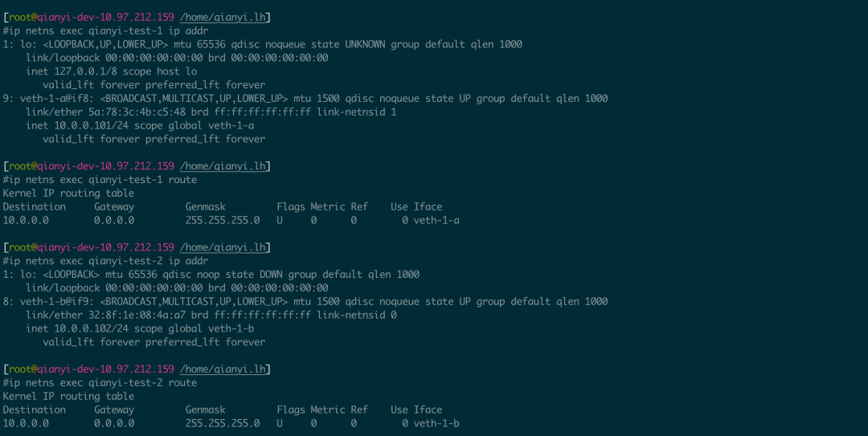This screenshot has width=868, height=436.
Task: Click MAC address 5a:78:3c:4b:c5:48
Action: pyautogui.click(x=137, y=112)
